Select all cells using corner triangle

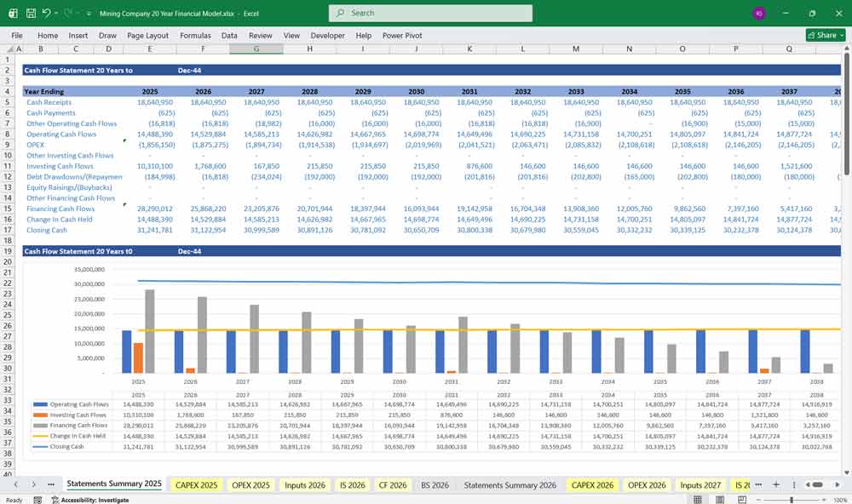9,49
